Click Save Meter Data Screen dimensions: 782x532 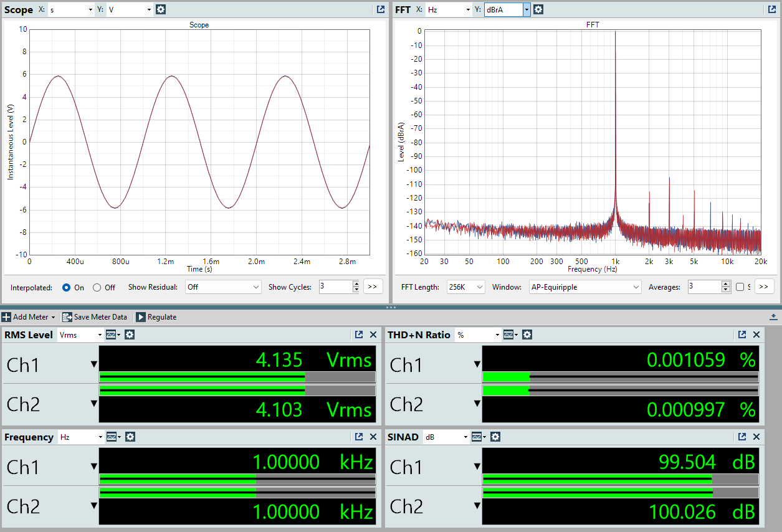coord(95,317)
